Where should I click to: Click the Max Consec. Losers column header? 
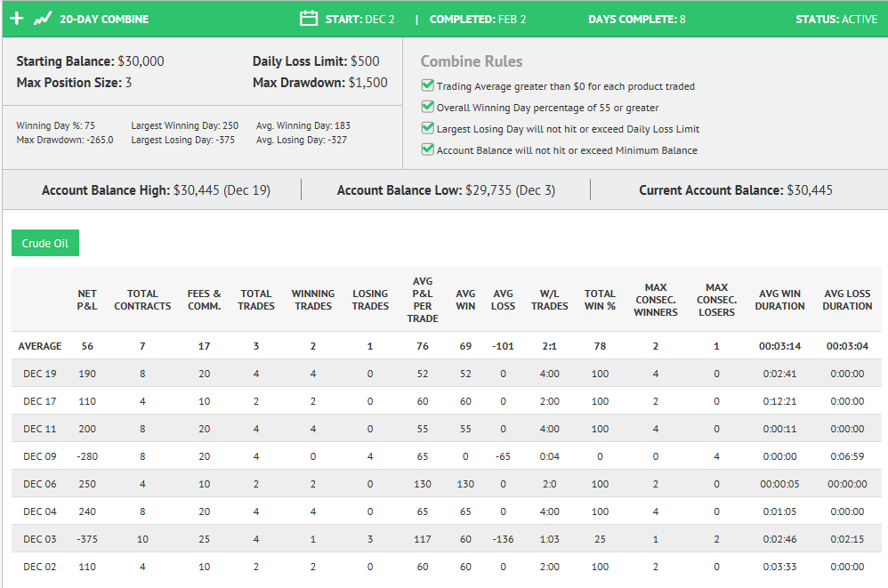716,300
